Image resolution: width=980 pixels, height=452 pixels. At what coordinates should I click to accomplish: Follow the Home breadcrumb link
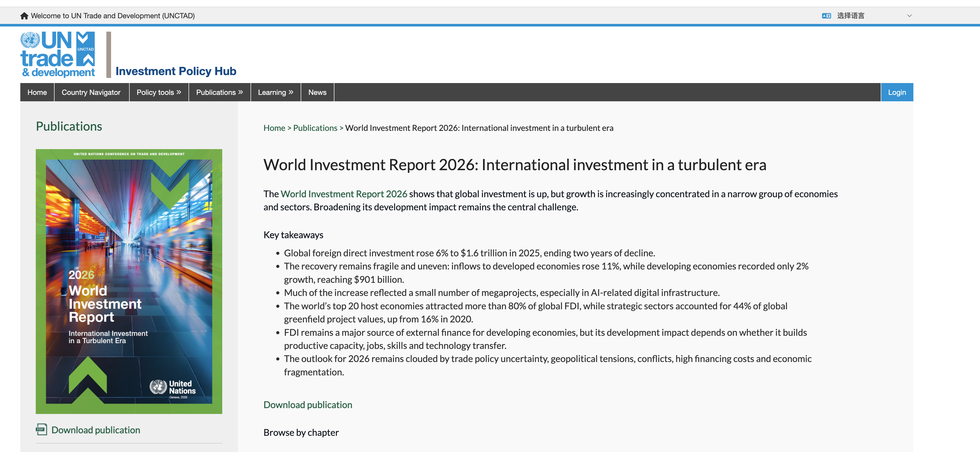pyautogui.click(x=274, y=128)
